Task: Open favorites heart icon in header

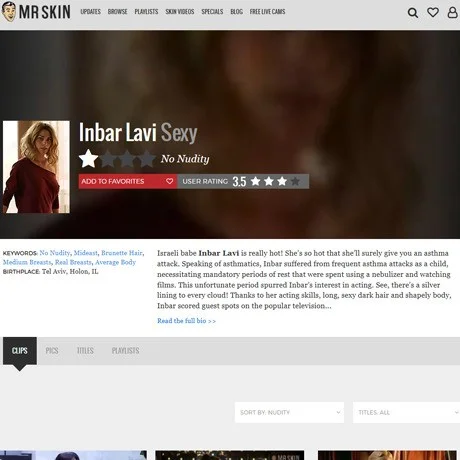Action: tap(433, 13)
